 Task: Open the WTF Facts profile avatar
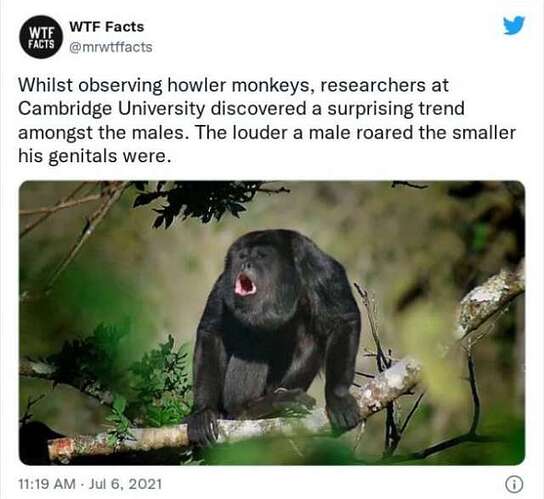pyautogui.click(x=41, y=37)
